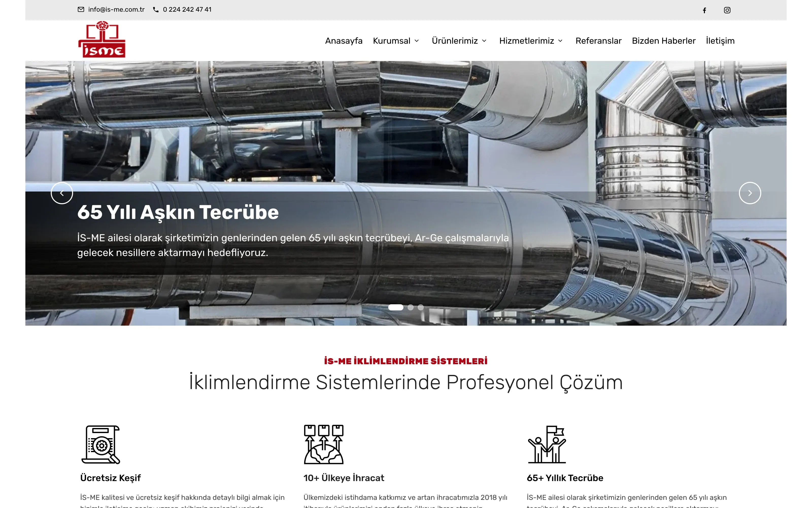Select the first slider pagination dot

pyautogui.click(x=396, y=307)
